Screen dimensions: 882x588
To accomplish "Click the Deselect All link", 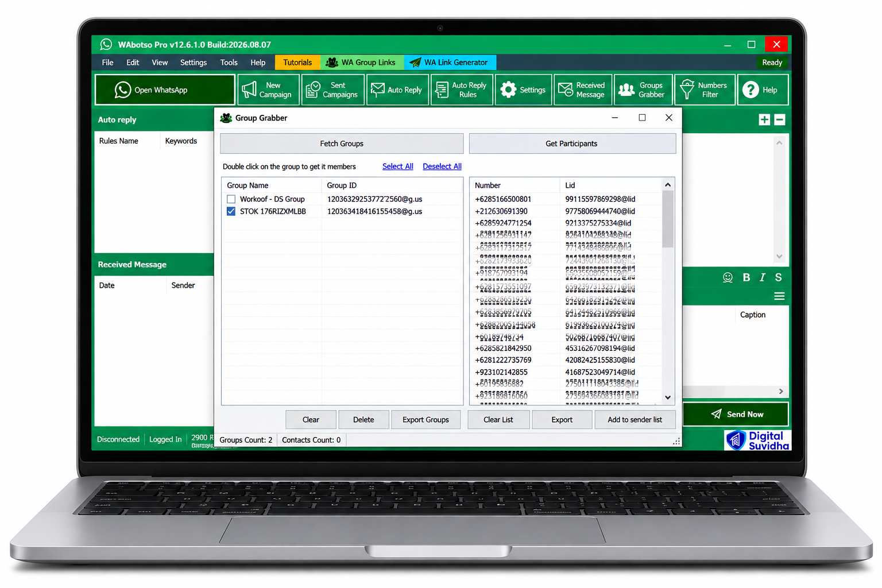I will (442, 167).
